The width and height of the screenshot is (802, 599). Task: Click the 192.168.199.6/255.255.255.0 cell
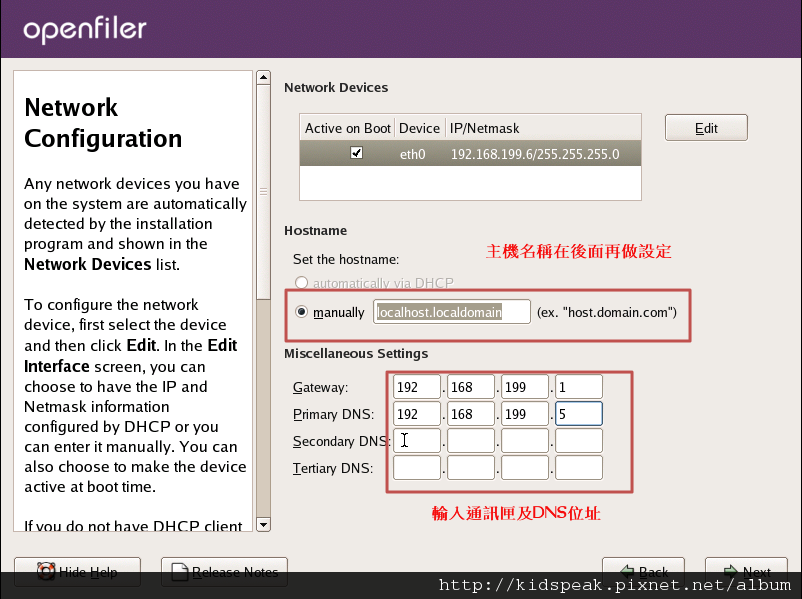pos(535,154)
